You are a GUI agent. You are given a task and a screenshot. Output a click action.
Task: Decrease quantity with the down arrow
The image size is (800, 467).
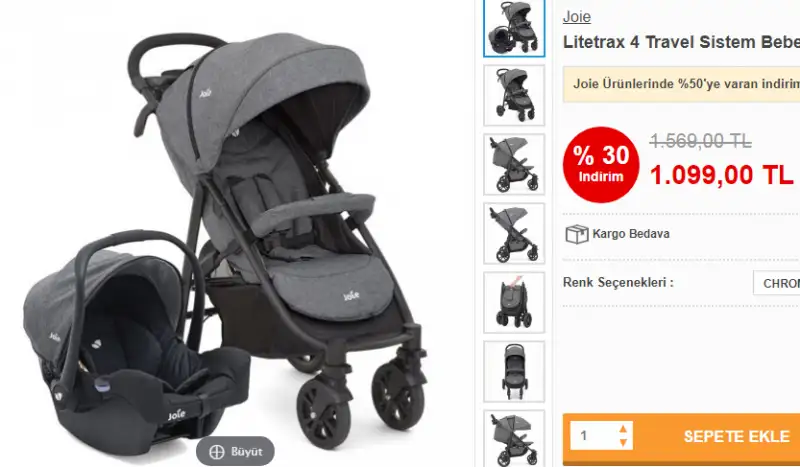(x=623, y=443)
